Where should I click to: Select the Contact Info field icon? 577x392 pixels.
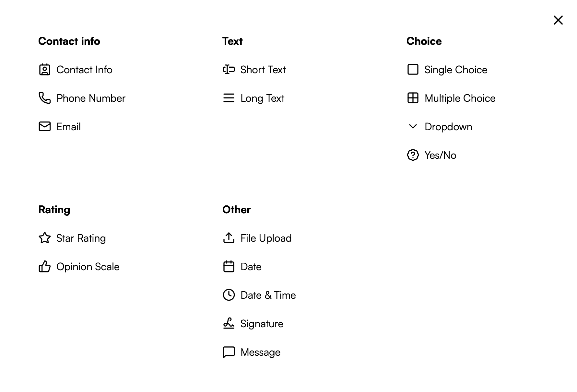pos(45,69)
